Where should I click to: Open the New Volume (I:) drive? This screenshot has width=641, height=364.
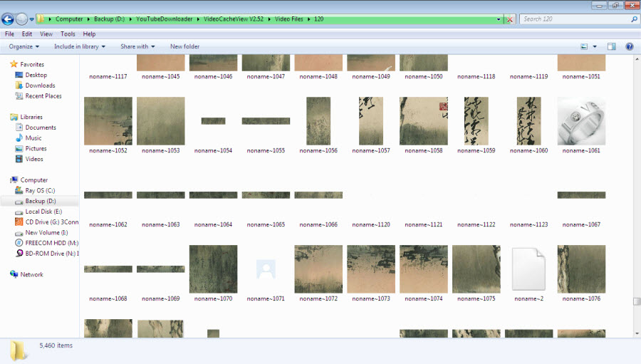pos(46,233)
